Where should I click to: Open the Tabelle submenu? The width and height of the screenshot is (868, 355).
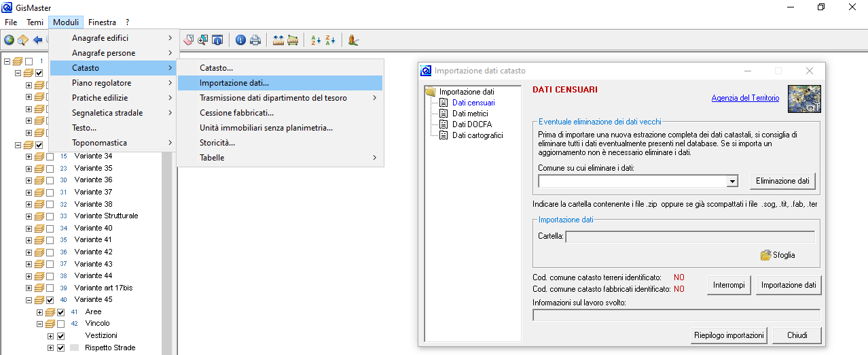tap(280, 158)
